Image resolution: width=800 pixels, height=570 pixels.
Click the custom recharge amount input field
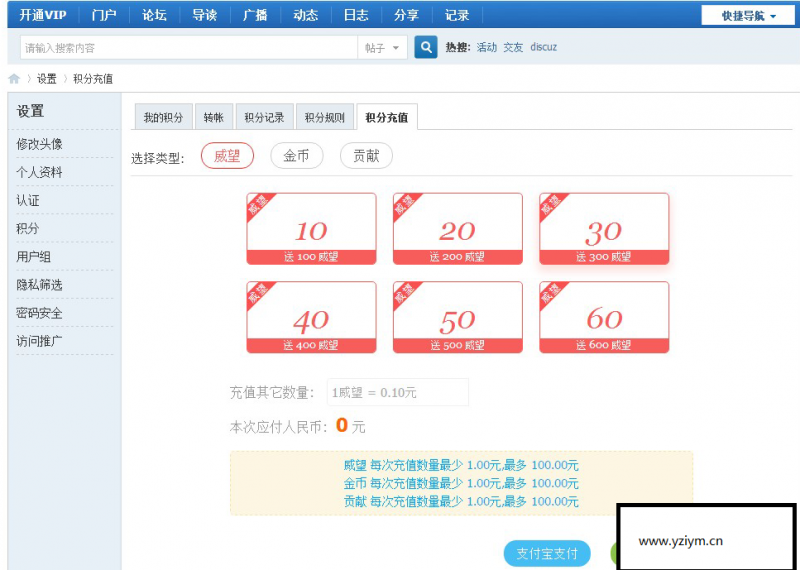tap(397, 392)
